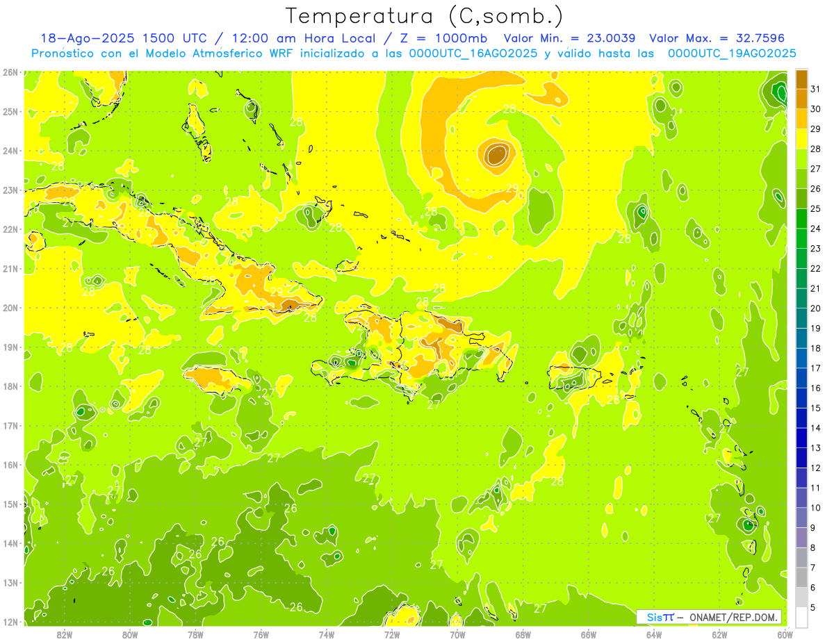Click the legend value "24"

(x=816, y=229)
